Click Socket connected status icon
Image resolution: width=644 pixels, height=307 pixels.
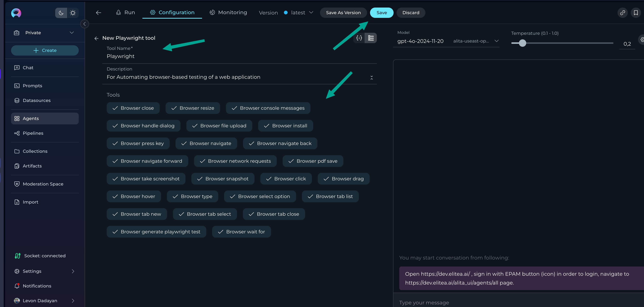(x=17, y=256)
